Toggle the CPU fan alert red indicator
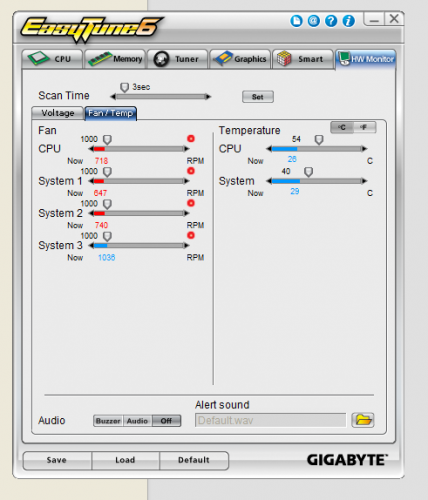The image size is (428, 500). (191, 138)
